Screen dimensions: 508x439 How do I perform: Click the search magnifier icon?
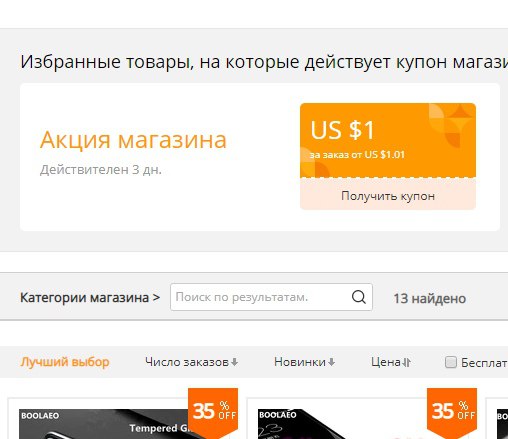click(x=359, y=297)
